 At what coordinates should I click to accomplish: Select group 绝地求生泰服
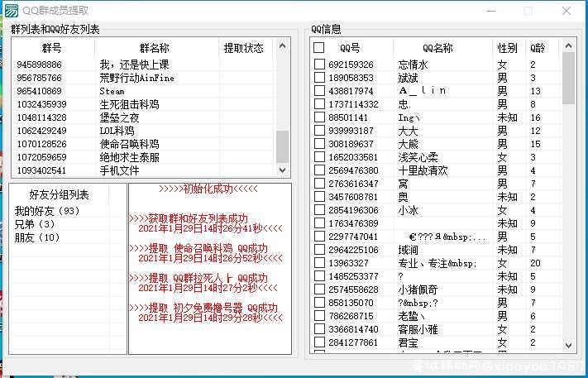click(129, 157)
